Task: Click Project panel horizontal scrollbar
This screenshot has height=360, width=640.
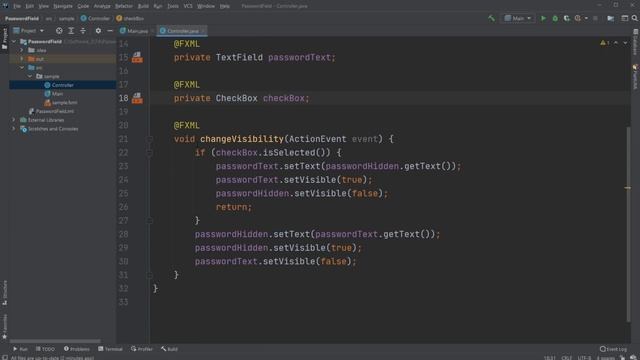Action: pyautogui.click(x=55, y=341)
